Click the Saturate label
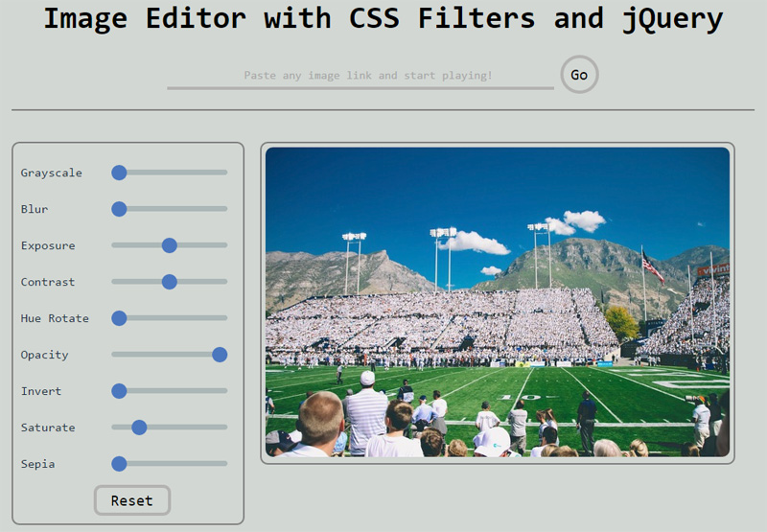This screenshot has width=767, height=532. pyautogui.click(x=48, y=428)
